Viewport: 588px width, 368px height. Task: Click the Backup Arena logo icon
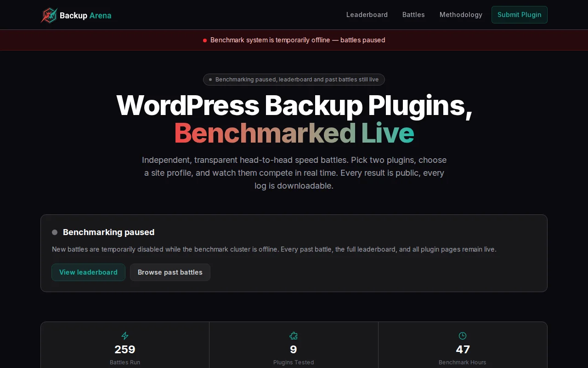pos(49,15)
